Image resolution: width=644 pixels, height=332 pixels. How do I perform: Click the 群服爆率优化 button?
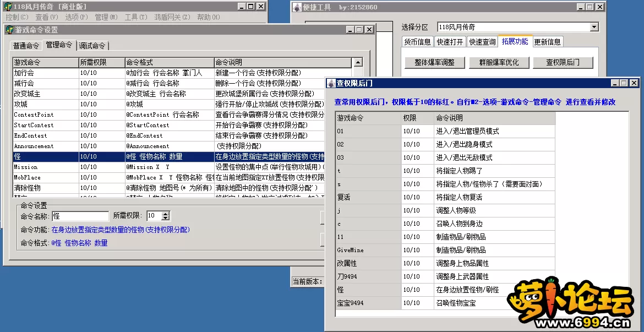(499, 62)
